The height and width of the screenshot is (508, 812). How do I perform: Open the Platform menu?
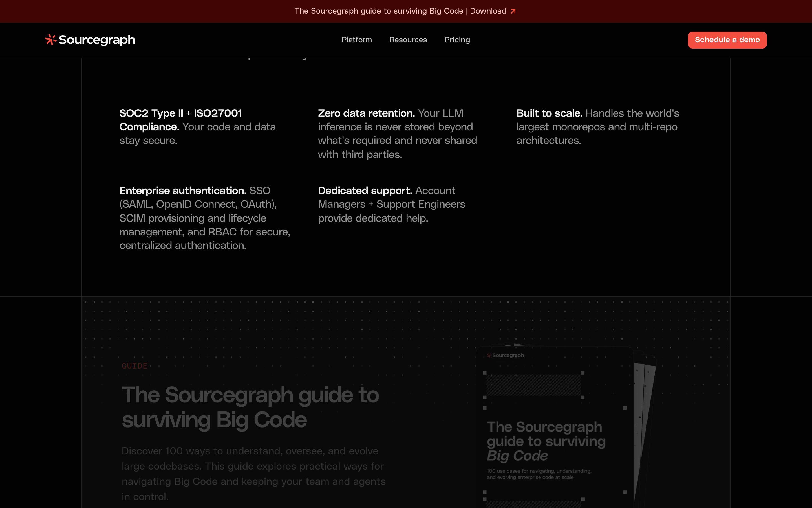point(357,40)
